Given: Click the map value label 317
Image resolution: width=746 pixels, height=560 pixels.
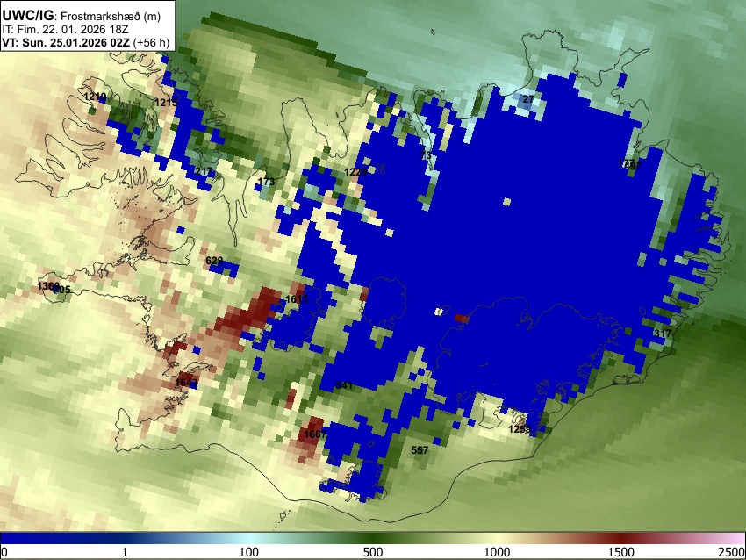Looking at the screenshot, I should point(663,334).
